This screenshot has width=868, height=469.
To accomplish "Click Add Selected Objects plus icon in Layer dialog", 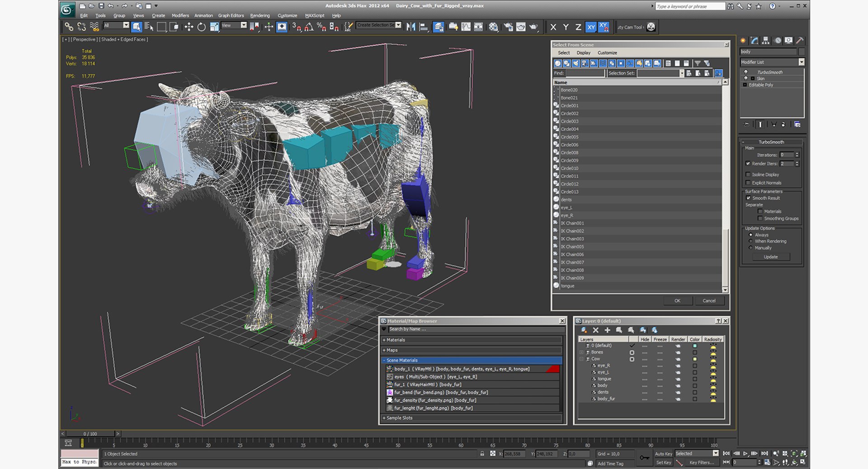I will (x=607, y=330).
